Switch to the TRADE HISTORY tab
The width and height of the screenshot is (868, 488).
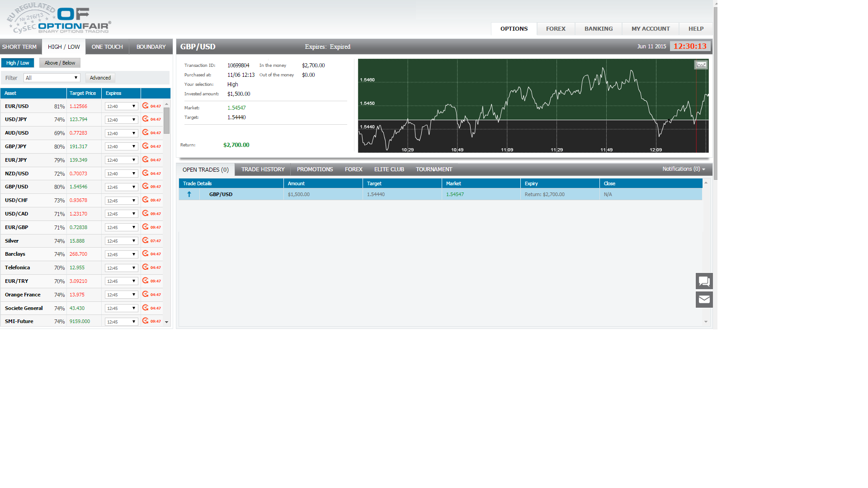point(263,169)
